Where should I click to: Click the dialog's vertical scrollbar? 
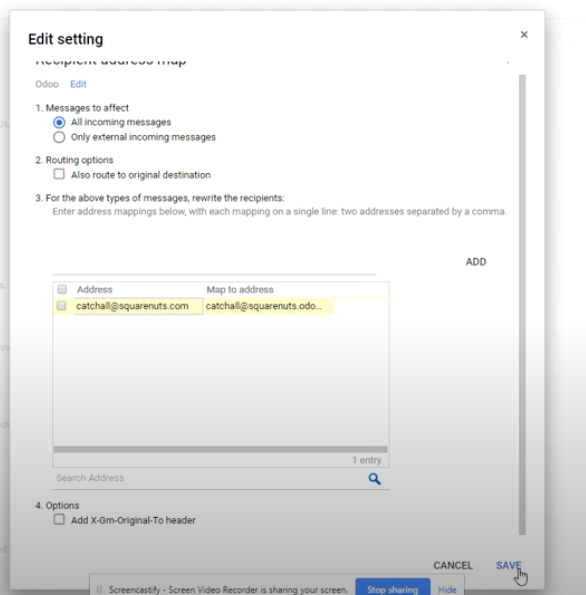(x=522, y=305)
